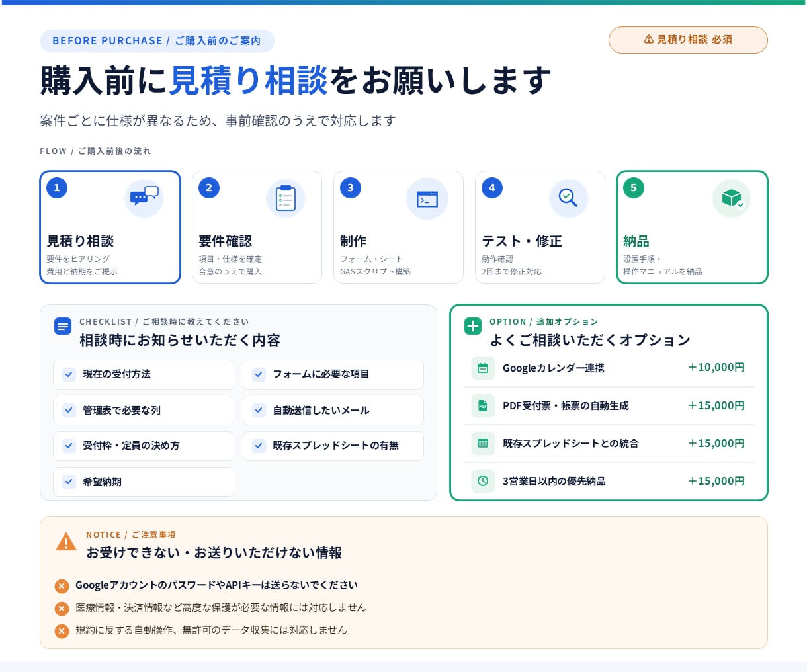Click the clipboard checklist icon in 要件確認 card
807x672 pixels.
286,198
